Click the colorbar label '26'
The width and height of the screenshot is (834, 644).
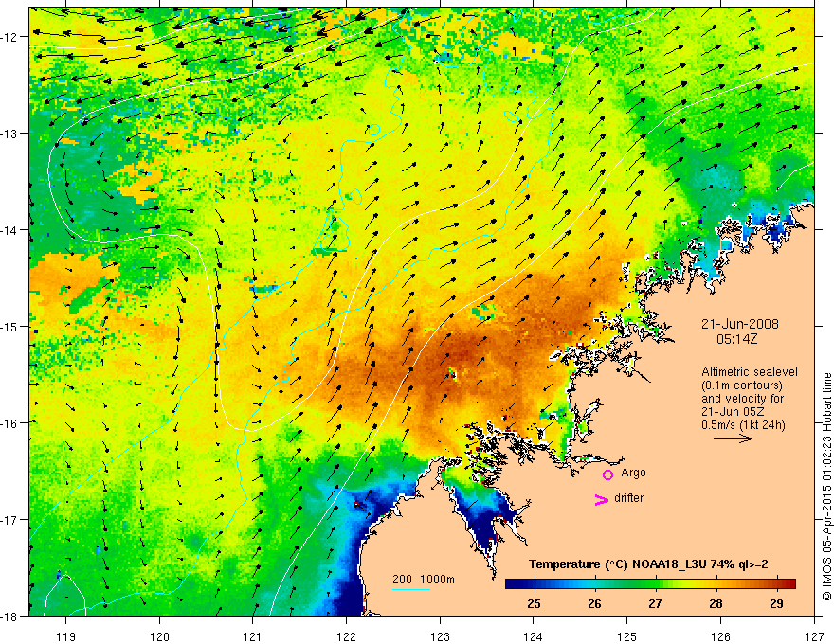click(x=594, y=604)
